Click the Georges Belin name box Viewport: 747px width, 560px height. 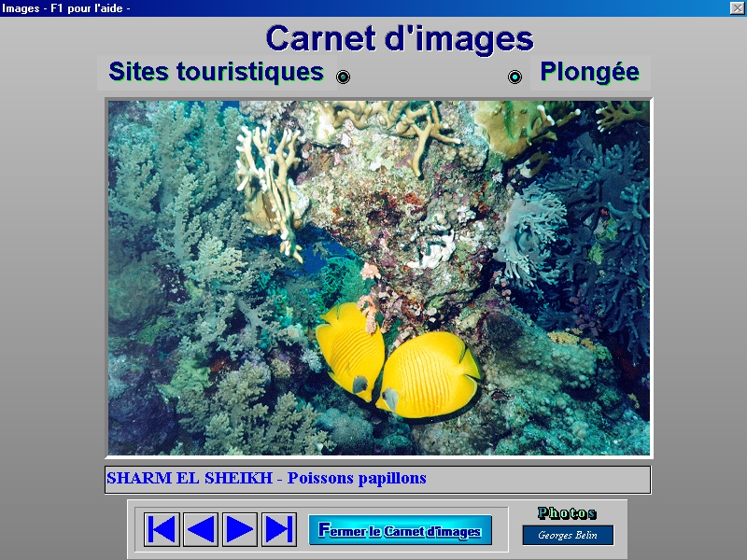click(568, 535)
